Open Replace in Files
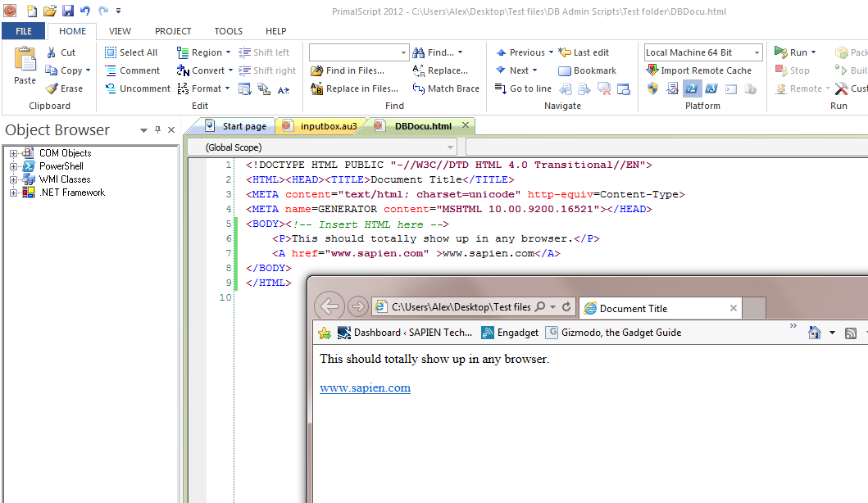 click(354, 88)
